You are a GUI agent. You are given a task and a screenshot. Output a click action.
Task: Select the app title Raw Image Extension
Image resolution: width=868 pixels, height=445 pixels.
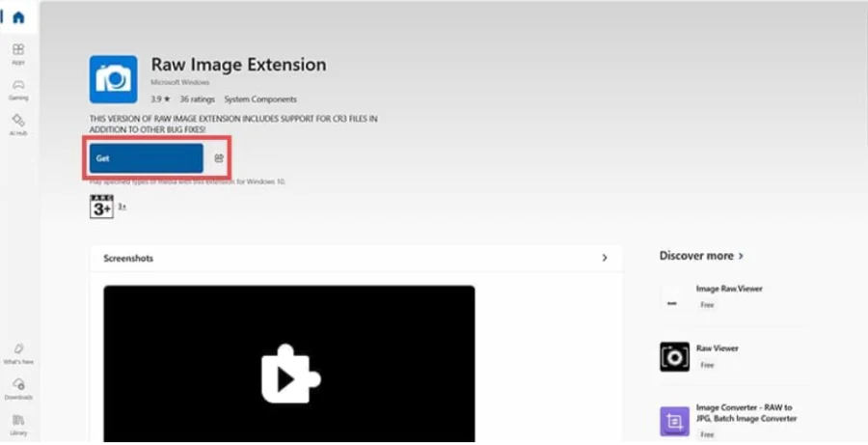238,65
